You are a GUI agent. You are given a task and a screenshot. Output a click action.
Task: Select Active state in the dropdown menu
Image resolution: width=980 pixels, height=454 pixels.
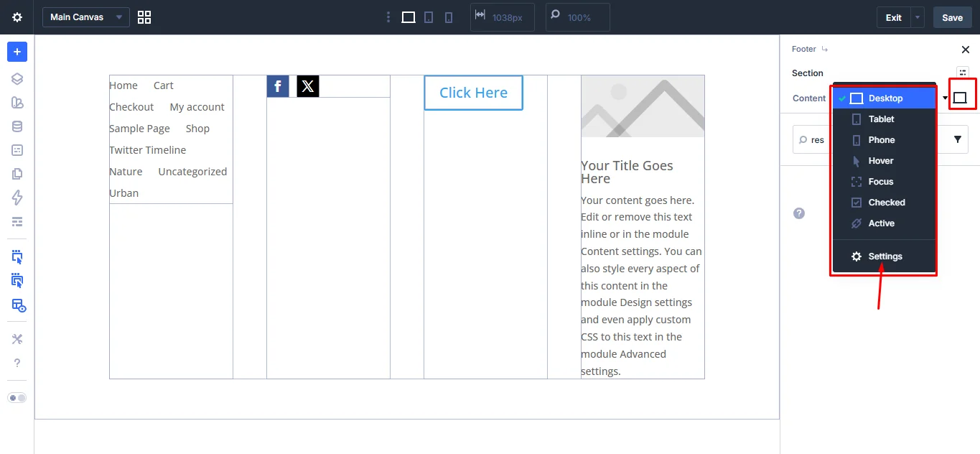coord(884,223)
